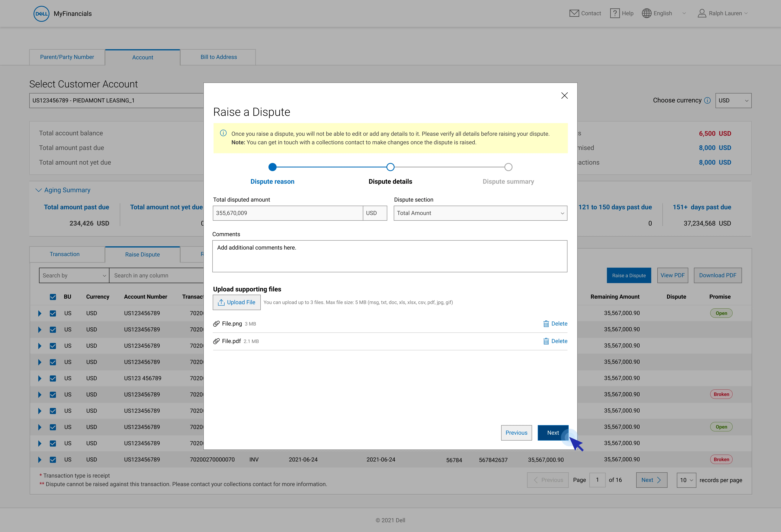Uncheck the first transaction row checkbox
Image resolution: width=781 pixels, height=532 pixels.
(53, 313)
